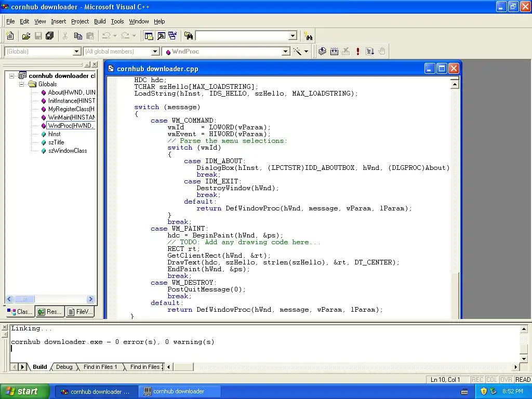Click the Paste clipboard icon
This screenshot has width=532, height=399.
click(x=90, y=36)
